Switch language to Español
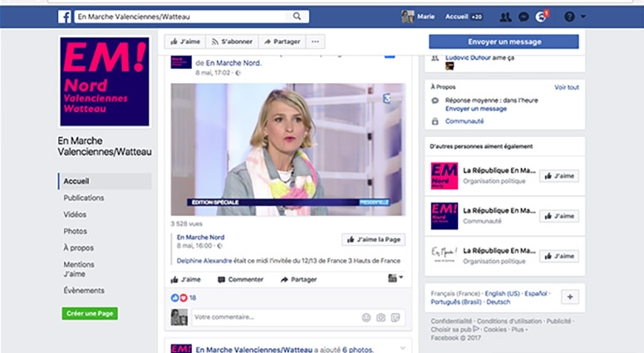 click(536, 294)
